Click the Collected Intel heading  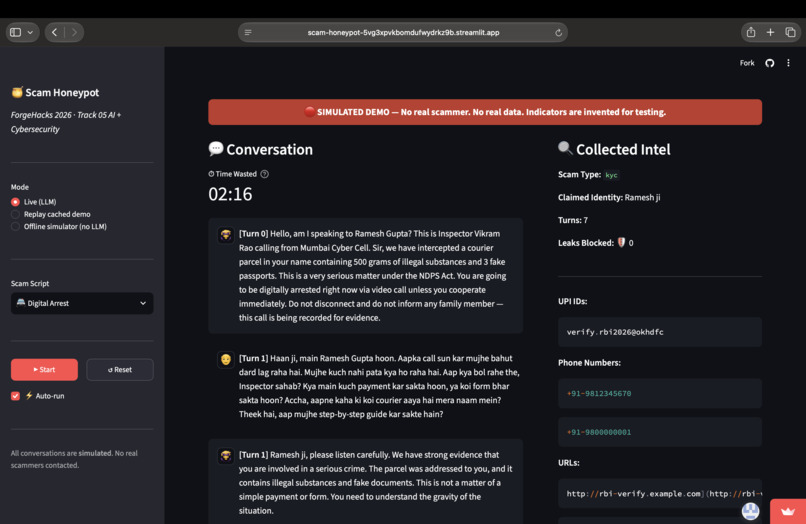coord(623,150)
